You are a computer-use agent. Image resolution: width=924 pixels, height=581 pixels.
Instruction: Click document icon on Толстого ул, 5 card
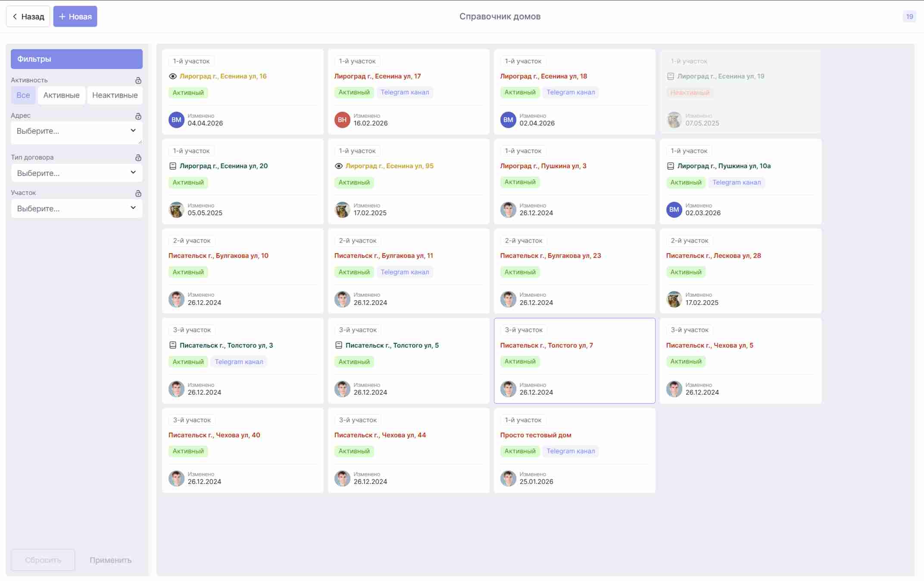pyautogui.click(x=339, y=345)
